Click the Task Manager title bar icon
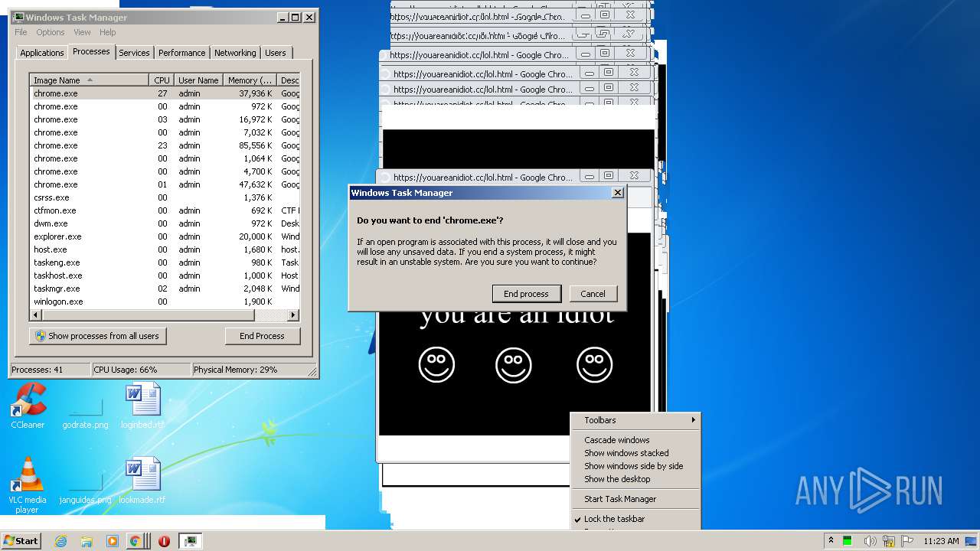This screenshot has height=551, width=980. [18, 17]
